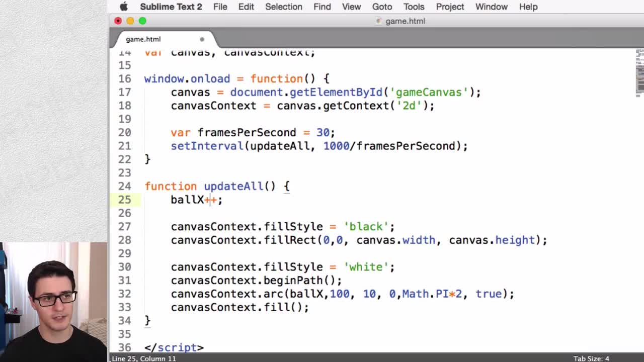This screenshot has height=362, width=644.
Task: Click the unsaved dot on game.html tab
Action: click(x=202, y=39)
